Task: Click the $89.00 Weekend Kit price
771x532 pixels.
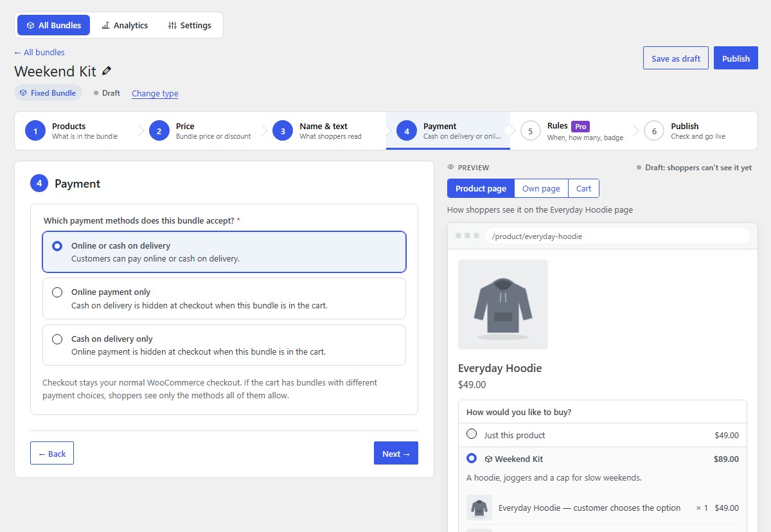Action: [x=726, y=459]
